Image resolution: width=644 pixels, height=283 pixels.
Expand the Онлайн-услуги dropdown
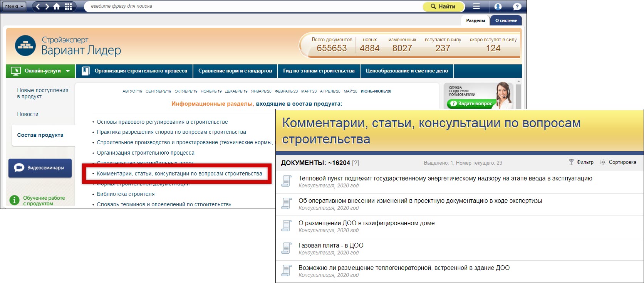[x=41, y=71]
